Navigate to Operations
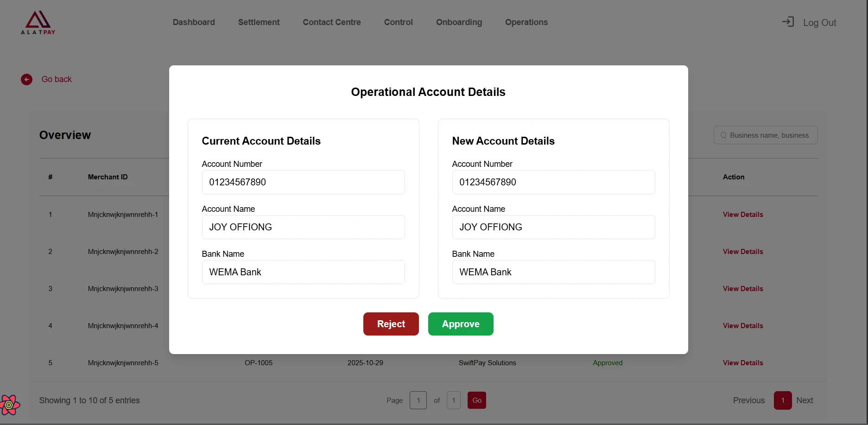This screenshot has width=868, height=425. 526,22
